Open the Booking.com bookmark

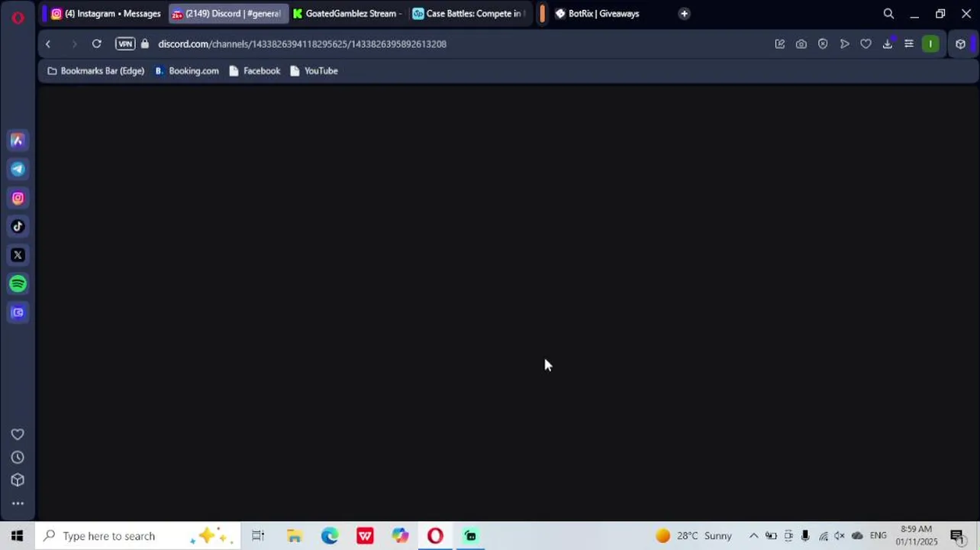click(187, 71)
